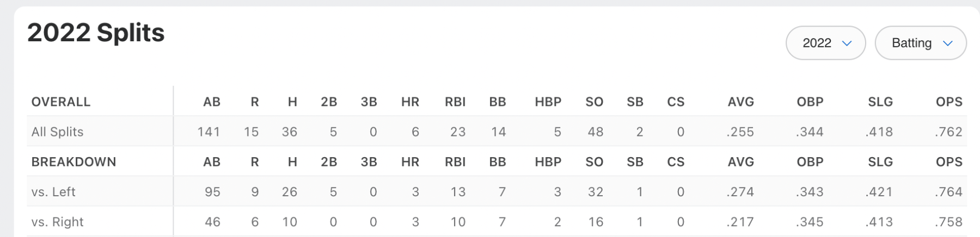The image size is (980, 237).
Task: Click the AVG column header in BREAKDOWN row
Action: 740,162
